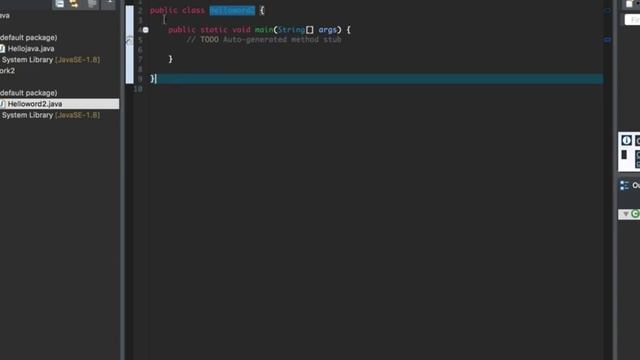Select Helloword2.java file in the tree

60,104
